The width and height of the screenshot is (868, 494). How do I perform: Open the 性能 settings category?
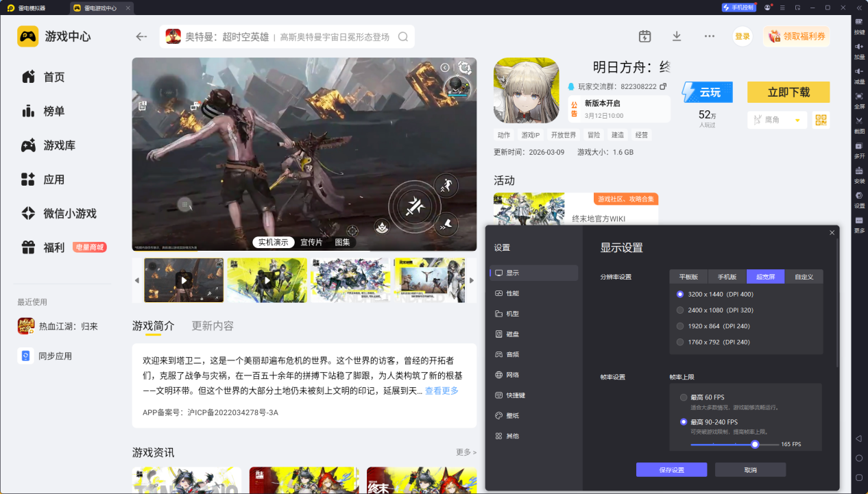pos(534,293)
